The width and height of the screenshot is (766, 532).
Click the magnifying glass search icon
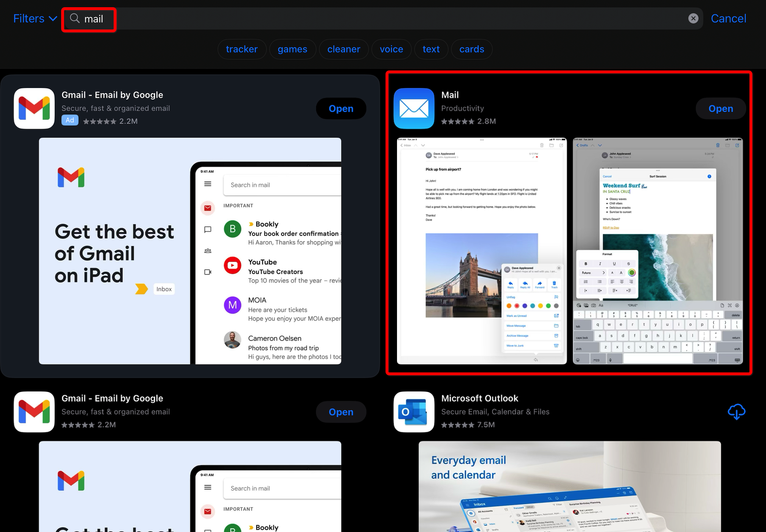click(x=74, y=18)
